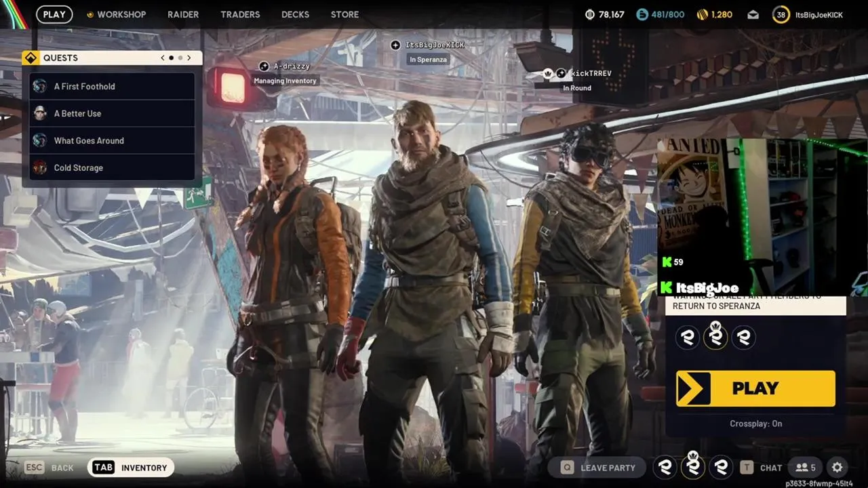Click the blue currency icon beside 481/800
This screenshot has height=488, width=868.
point(642,14)
